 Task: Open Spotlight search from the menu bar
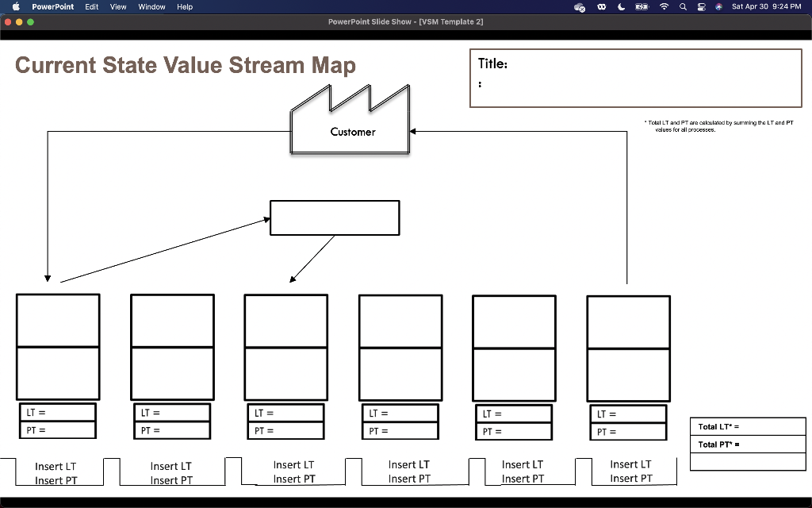(x=683, y=7)
